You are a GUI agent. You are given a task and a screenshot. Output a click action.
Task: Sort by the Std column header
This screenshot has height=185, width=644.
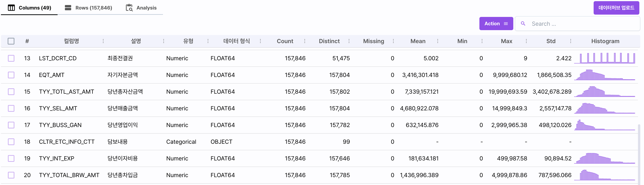(551, 41)
